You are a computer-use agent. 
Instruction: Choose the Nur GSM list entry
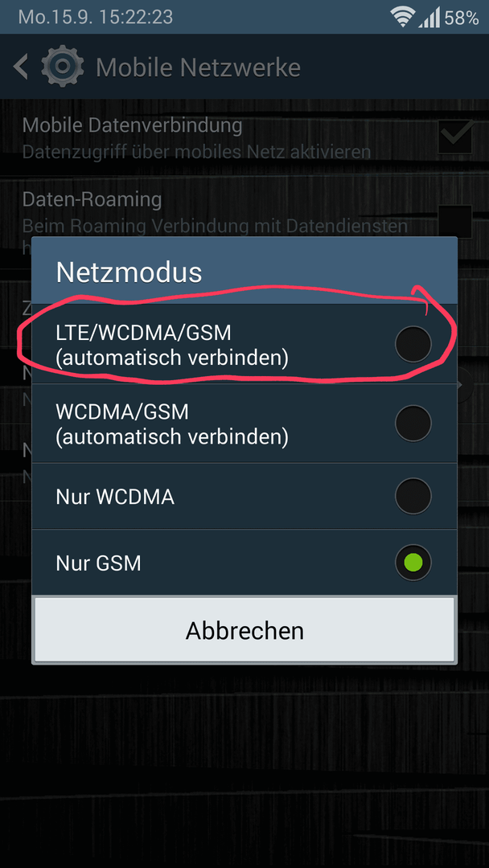(x=244, y=563)
